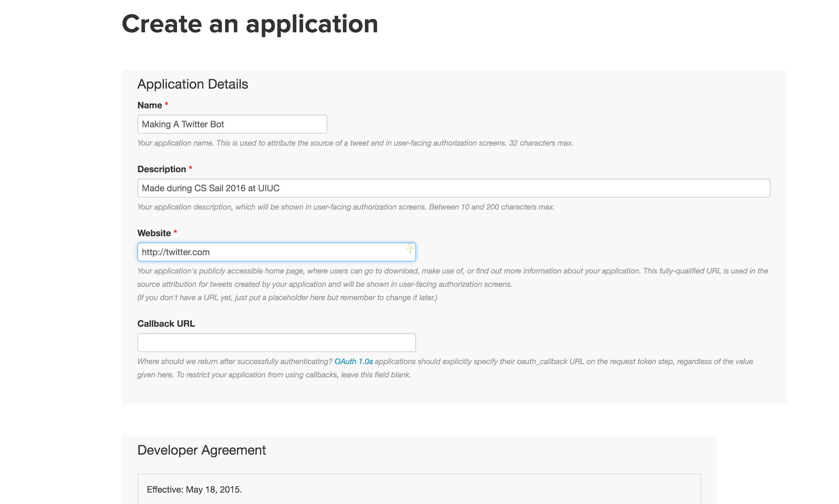839x504 pixels.
Task: Click the 'leave this field blank' help text
Action: coord(376,375)
